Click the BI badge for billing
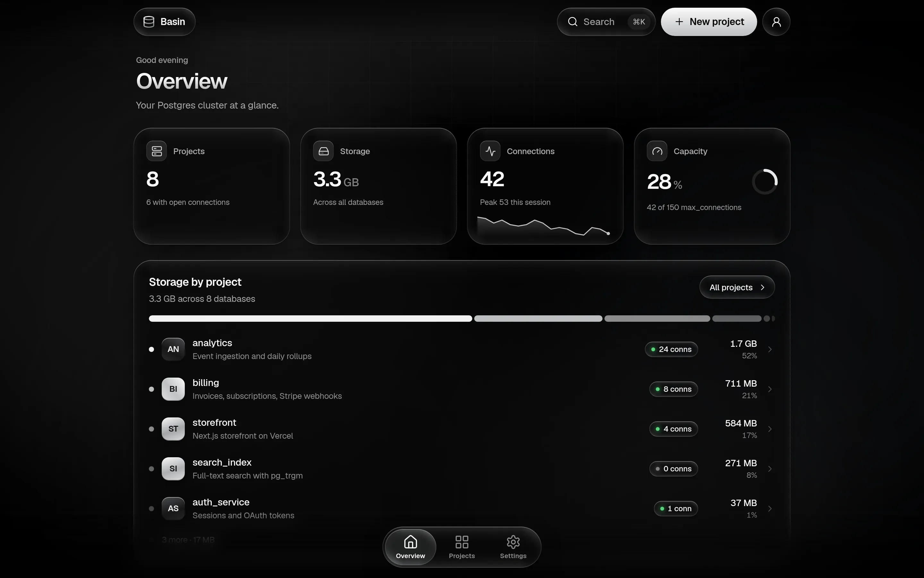 pos(173,389)
